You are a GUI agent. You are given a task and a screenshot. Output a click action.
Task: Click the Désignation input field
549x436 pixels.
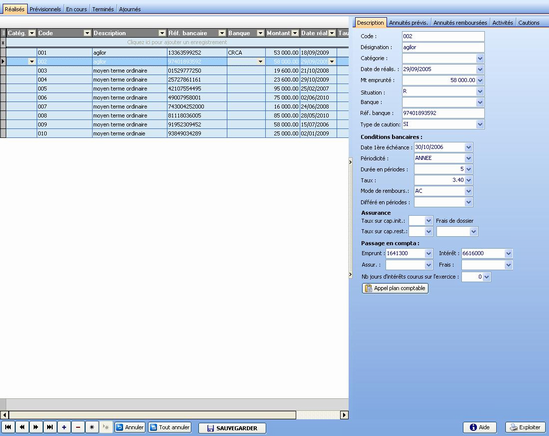(x=443, y=47)
